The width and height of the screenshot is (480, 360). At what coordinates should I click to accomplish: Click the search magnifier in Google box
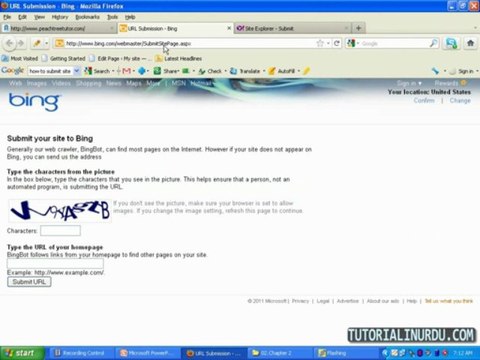pos(433,43)
